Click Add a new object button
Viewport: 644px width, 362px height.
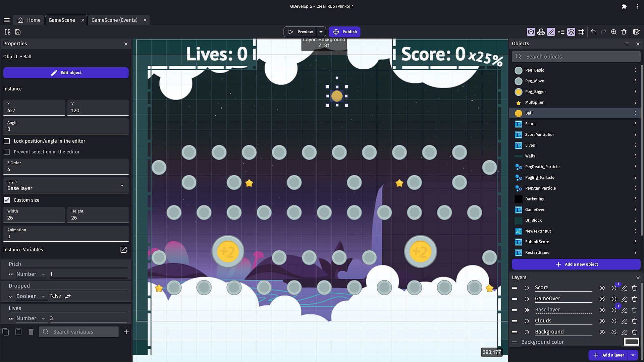(x=576, y=264)
